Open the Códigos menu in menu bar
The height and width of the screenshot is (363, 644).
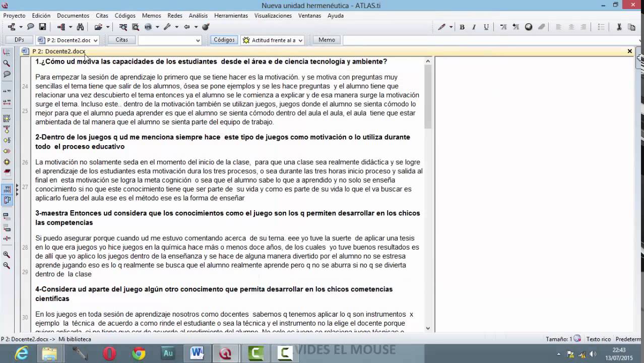(x=125, y=16)
